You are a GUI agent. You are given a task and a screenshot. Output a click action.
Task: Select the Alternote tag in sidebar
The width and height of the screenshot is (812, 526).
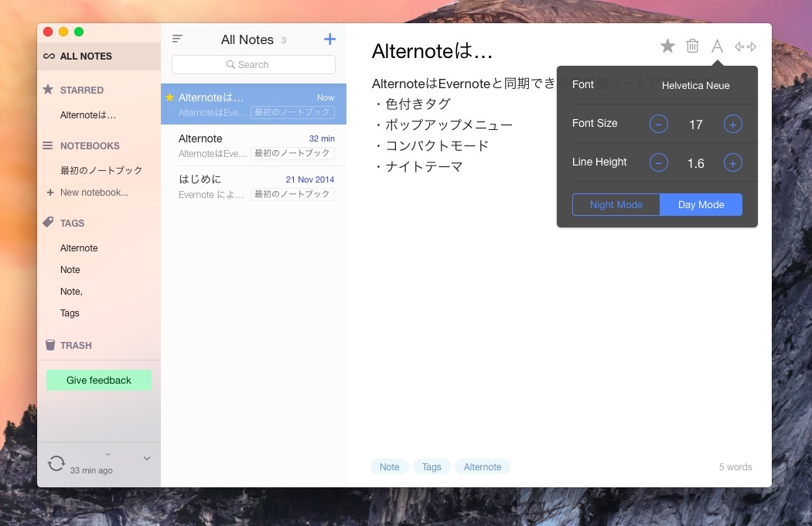[x=79, y=248]
